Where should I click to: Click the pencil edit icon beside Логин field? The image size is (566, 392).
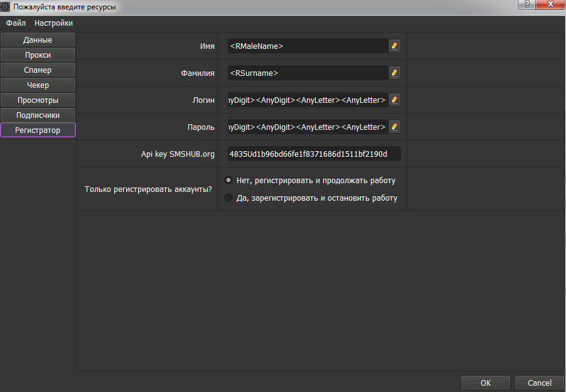point(395,100)
